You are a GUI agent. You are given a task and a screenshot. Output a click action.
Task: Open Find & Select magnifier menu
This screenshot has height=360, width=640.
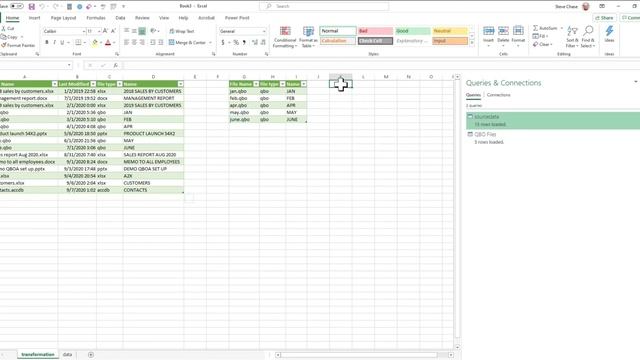tap(588, 37)
